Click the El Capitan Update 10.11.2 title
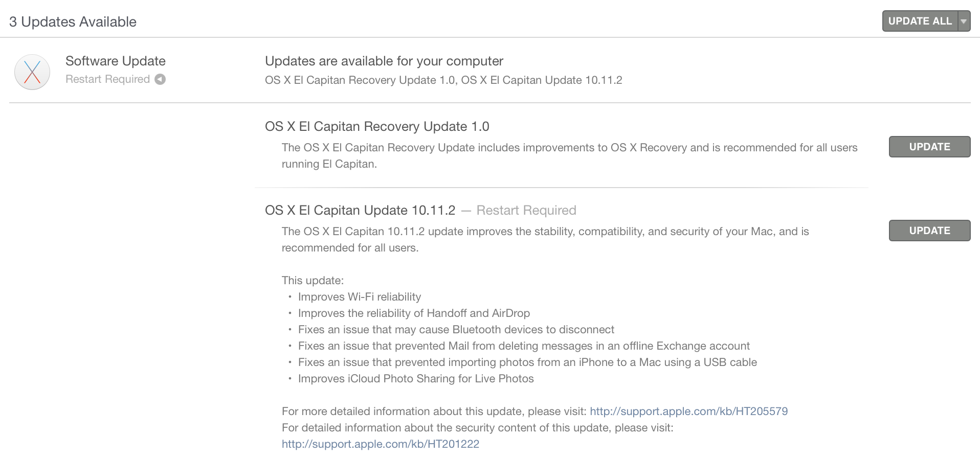 point(360,211)
